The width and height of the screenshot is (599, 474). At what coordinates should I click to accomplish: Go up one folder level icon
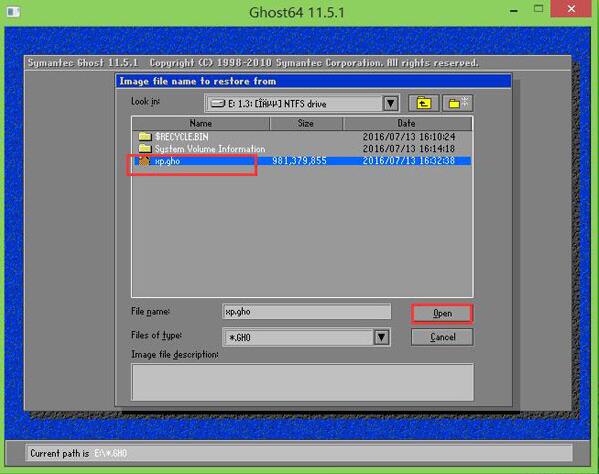pyautogui.click(x=423, y=103)
